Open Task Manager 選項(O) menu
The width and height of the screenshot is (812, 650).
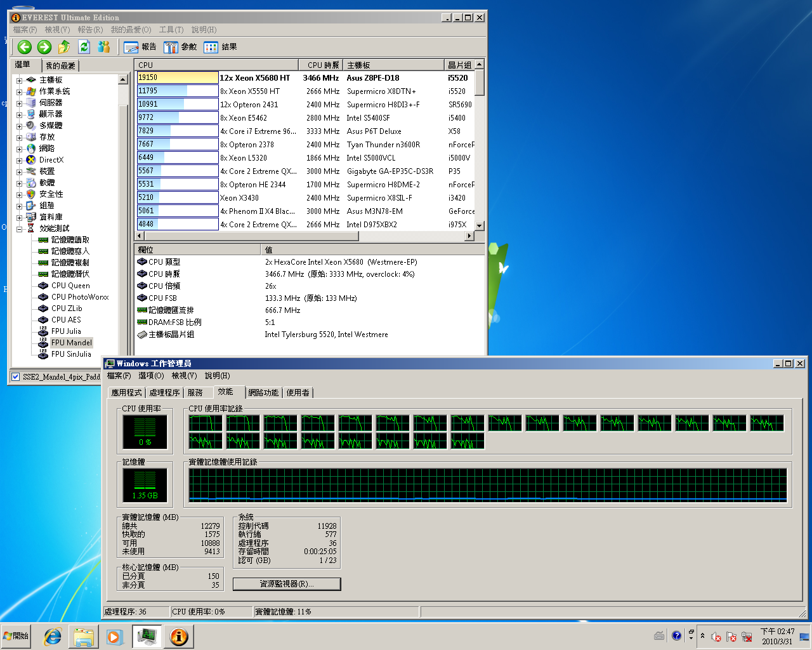(151, 376)
